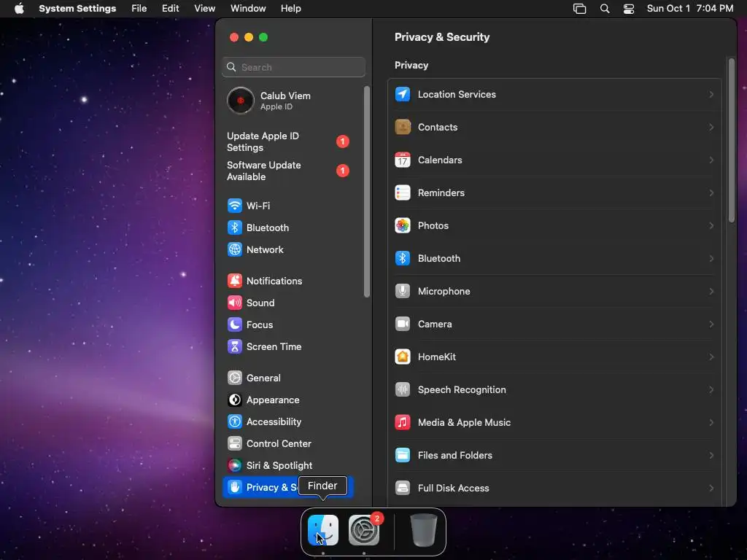
Task: Click the Full Disk Access drive icon
Action: click(x=403, y=488)
